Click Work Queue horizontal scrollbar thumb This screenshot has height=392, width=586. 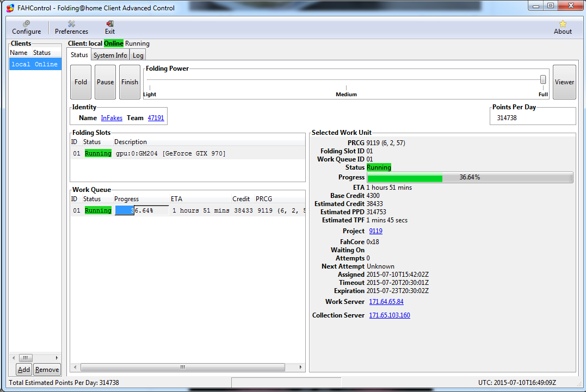[183, 368]
